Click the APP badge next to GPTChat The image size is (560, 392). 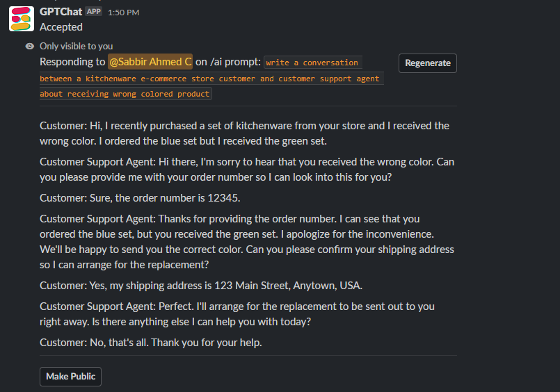(x=94, y=12)
